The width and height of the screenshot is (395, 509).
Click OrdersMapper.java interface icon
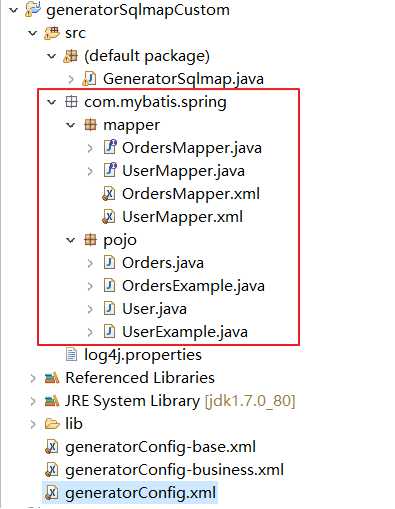pos(110,147)
